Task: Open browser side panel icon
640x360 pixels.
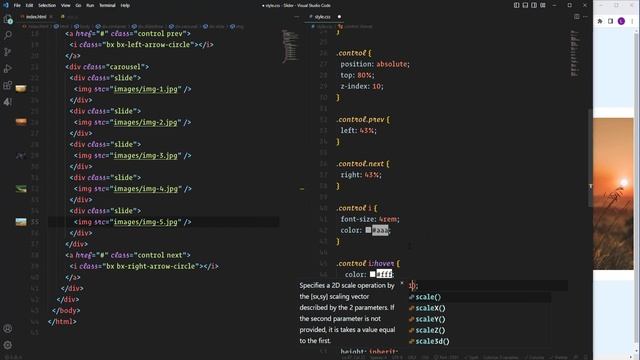Action: pos(611,21)
